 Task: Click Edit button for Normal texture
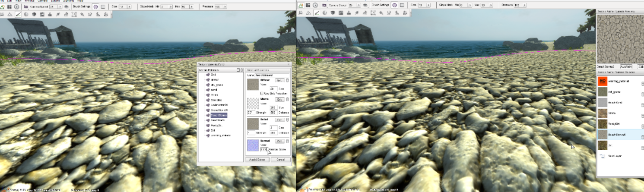click(x=279, y=141)
